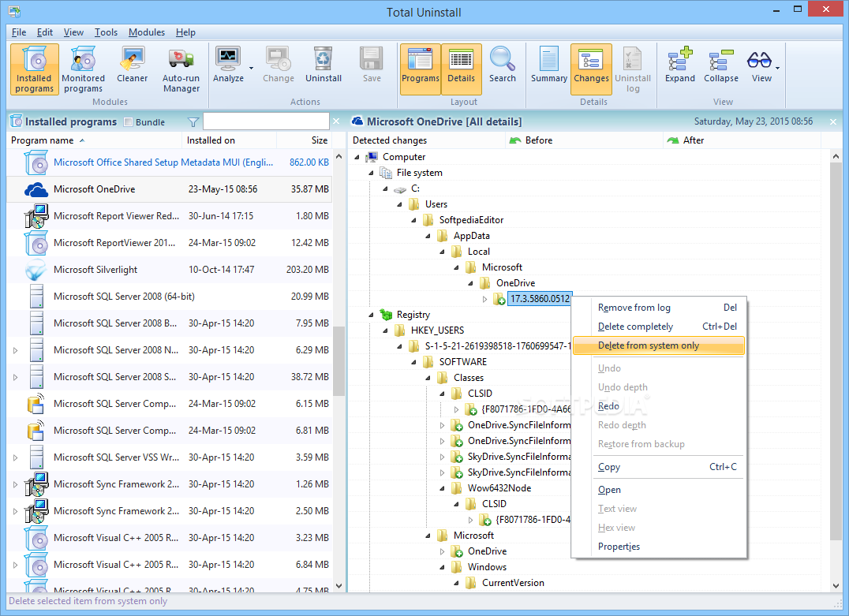Collapse the Computer tree node
This screenshot has height=616, width=849.
357,157
